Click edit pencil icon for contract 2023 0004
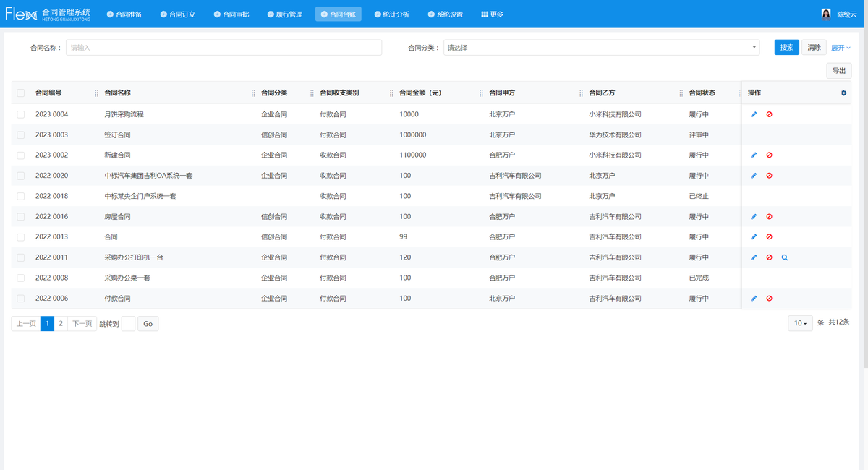Image resolution: width=868 pixels, height=470 pixels. (754, 114)
